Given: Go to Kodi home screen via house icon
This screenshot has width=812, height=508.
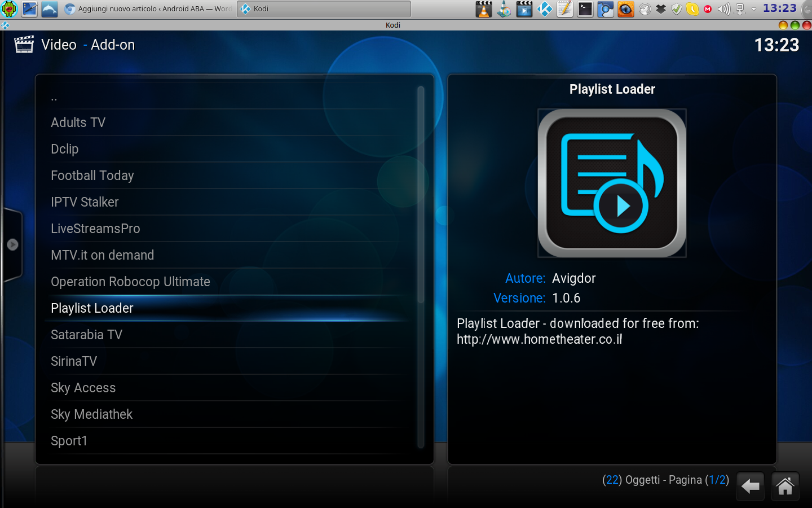Looking at the screenshot, I should [x=785, y=486].
